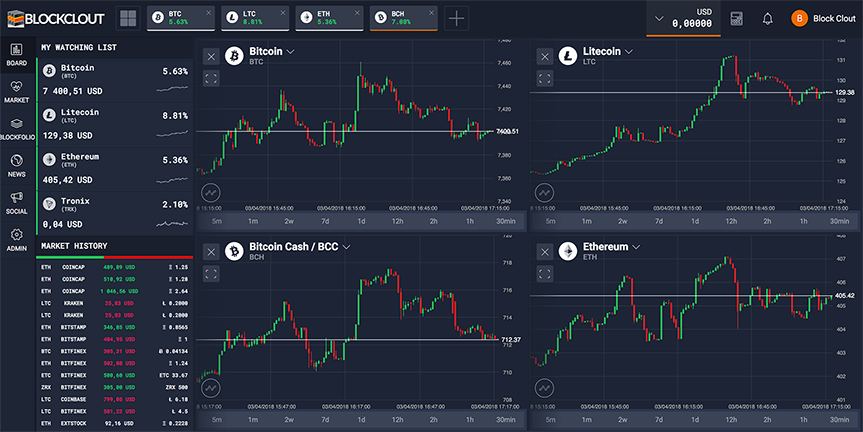Set Bitcoin Cash chart interval to 2h
863x432 pixels.
click(x=434, y=420)
